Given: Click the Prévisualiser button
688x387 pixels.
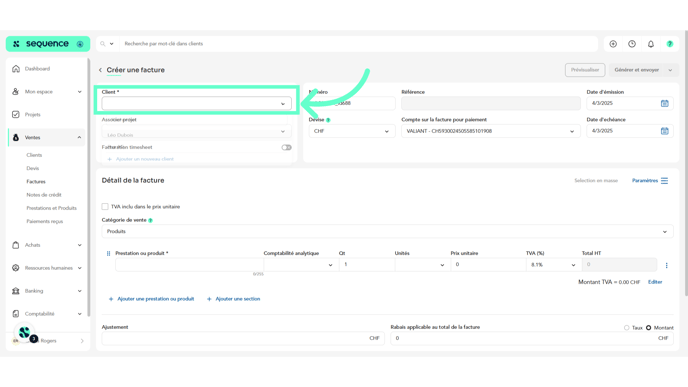Looking at the screenshot, I should (585, 70).
